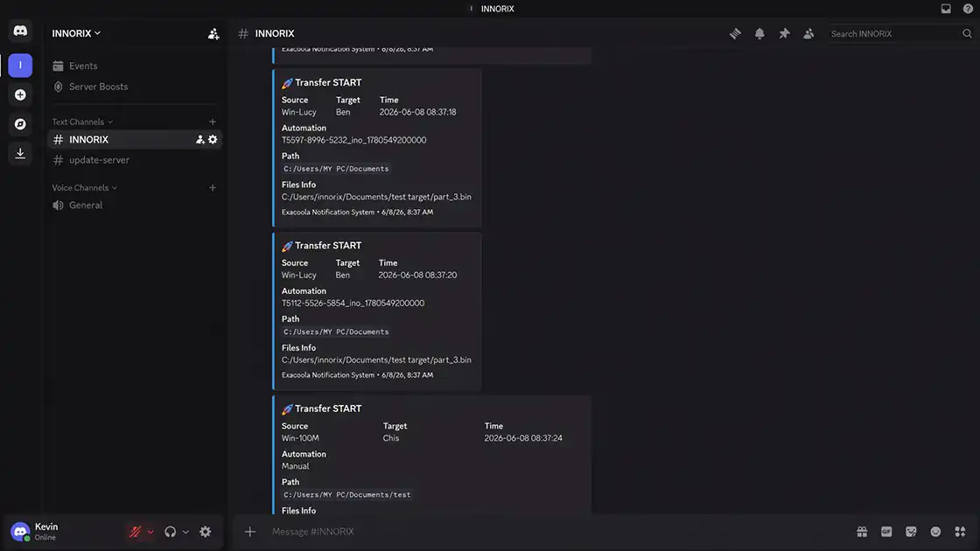The image size is (980, 551).
Task: Click Manual automation value
Action: pyautogui.click(x=295, y=466)
